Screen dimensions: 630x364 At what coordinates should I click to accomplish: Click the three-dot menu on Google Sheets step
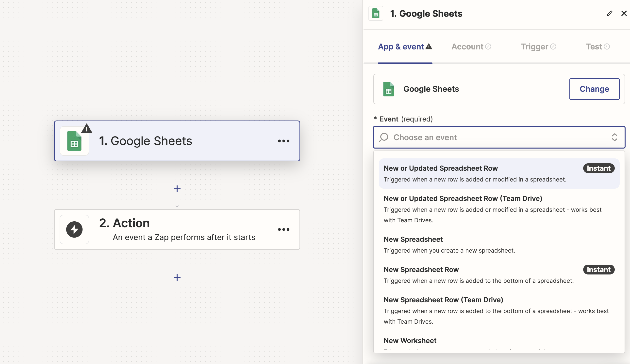[x=284, y=141]
